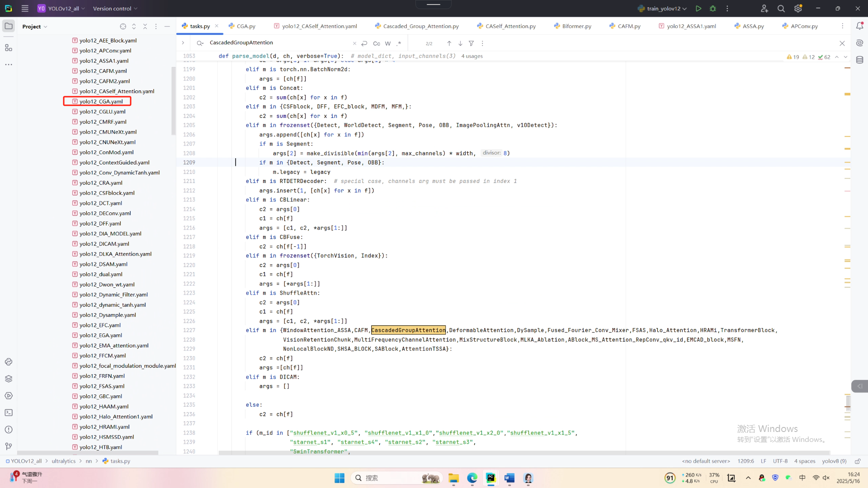The width and height of the screenshot is (868, 488).
Task: Select yolo12_CGA.yaml in project tree
Action: tap(101, 101)
